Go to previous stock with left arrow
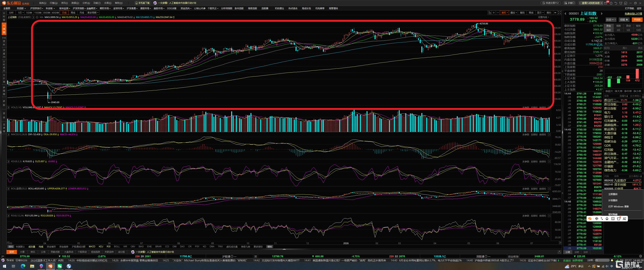Viewport: 644px width, 270px height. [x=565, y=13]
